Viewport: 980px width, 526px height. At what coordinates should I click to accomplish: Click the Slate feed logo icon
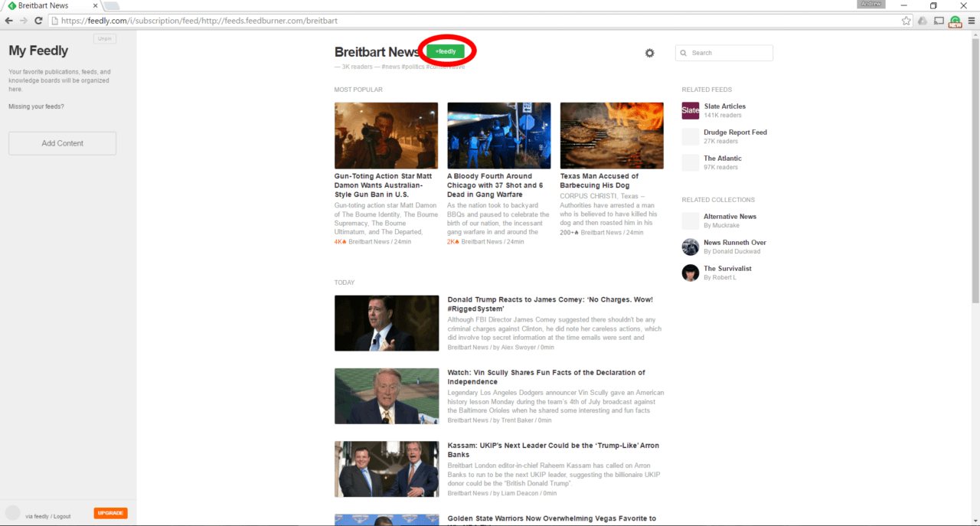pos(691,110)
